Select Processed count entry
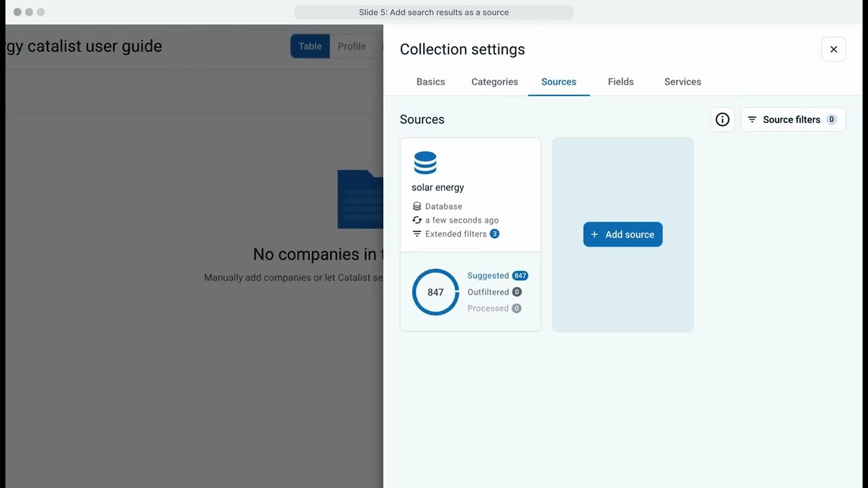 click(x=494, y=308)
